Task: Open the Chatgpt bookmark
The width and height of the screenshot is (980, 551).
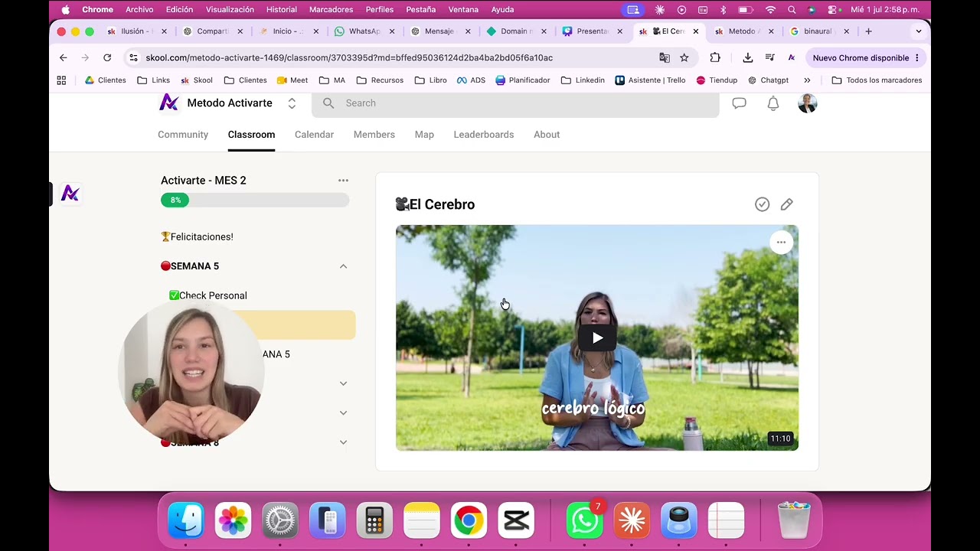Action: coord(768,80)
